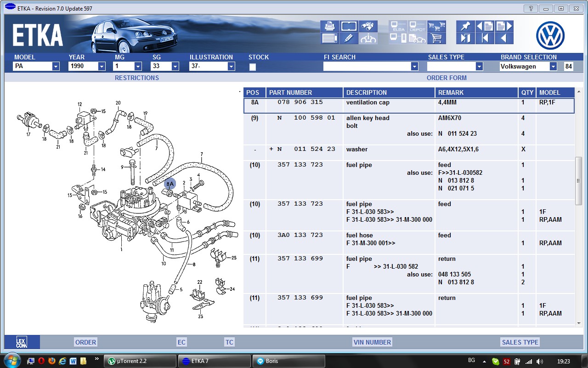Sort by the PART NUMBER column header
This screenshot has height=368, width=588.
[x=305, y=92]
